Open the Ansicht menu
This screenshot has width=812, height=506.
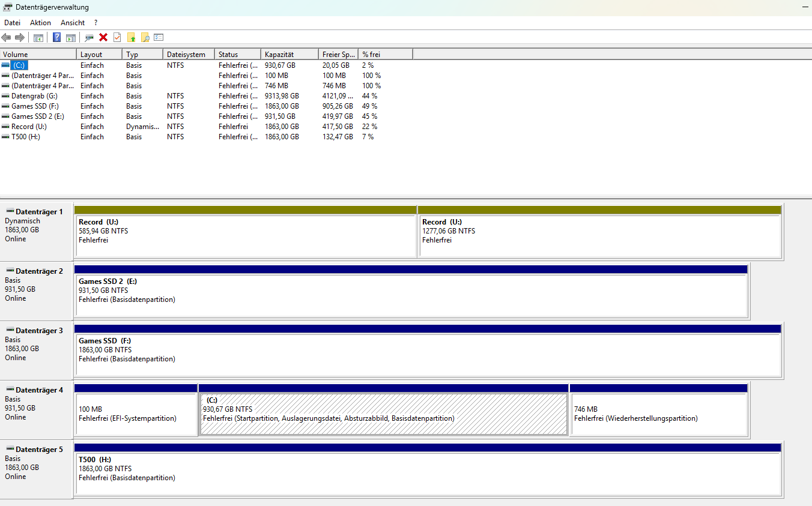click(x=73, y=23)
